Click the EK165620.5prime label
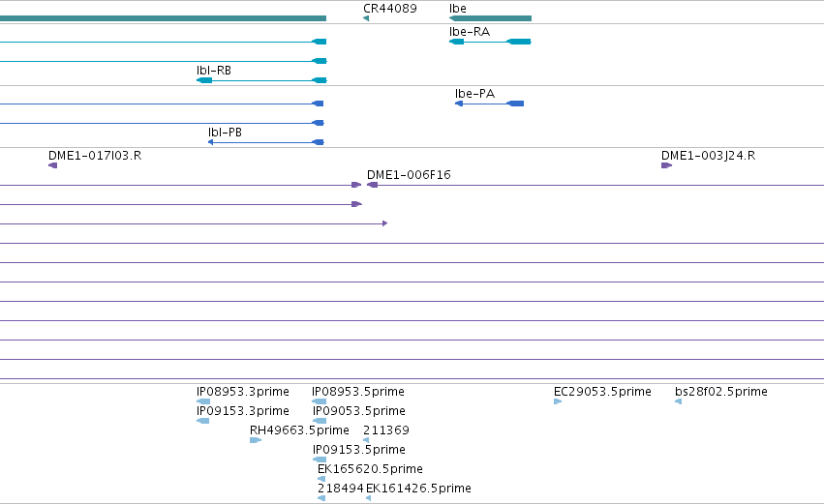This screenshot has width=824, height=504. point(371,469)
